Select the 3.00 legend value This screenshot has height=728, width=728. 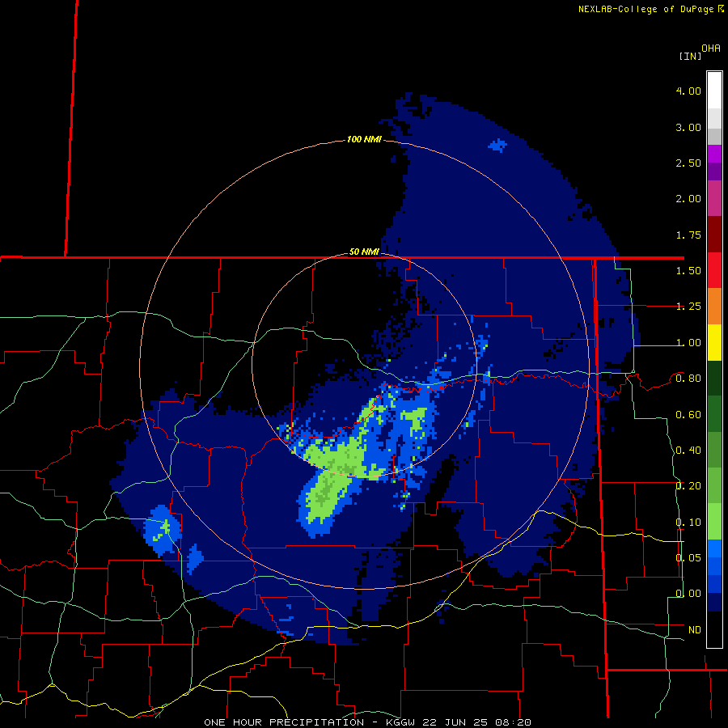pos(688,127)
